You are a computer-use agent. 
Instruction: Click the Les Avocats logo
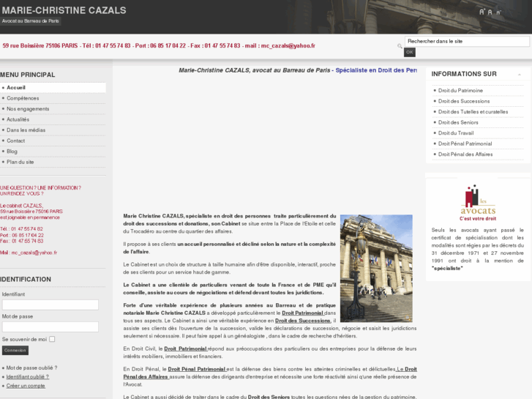coord(478,203)
